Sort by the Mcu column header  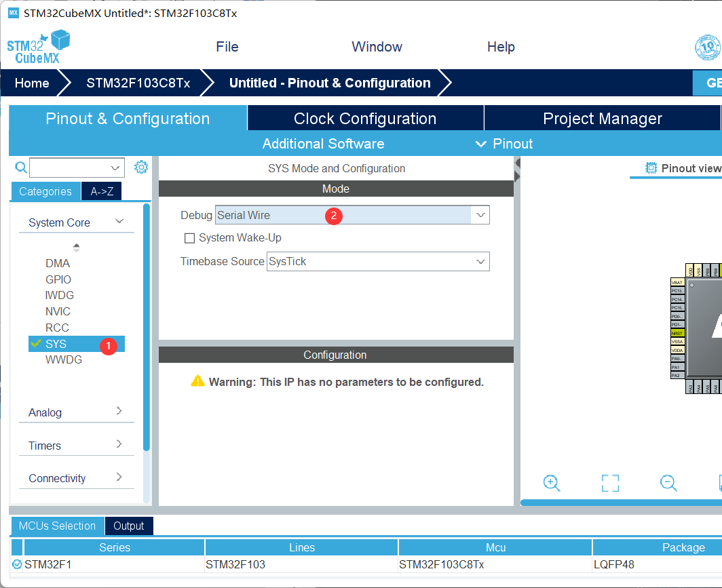(x=495, y=547)
